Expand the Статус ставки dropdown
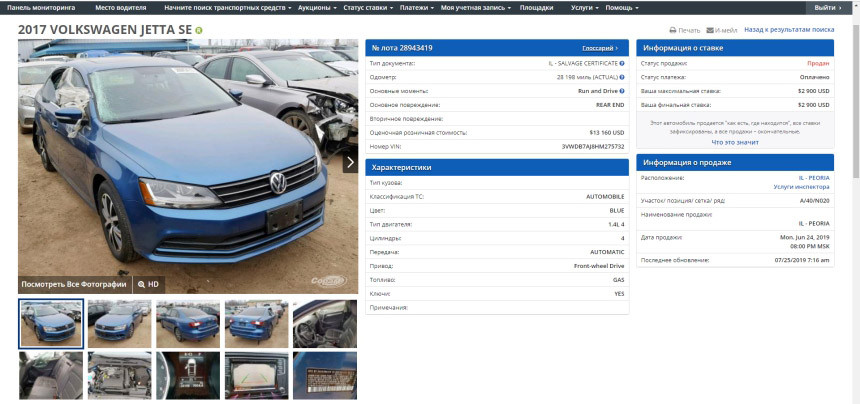 [368, 8]
